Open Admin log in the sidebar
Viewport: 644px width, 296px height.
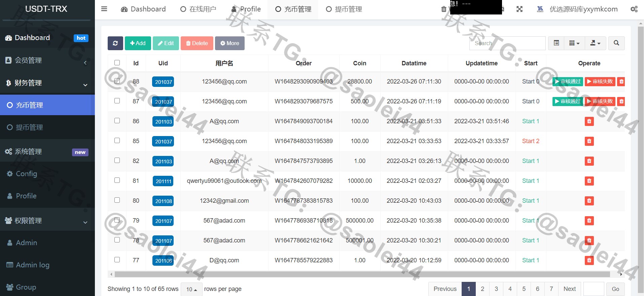[x=47, y=265]
